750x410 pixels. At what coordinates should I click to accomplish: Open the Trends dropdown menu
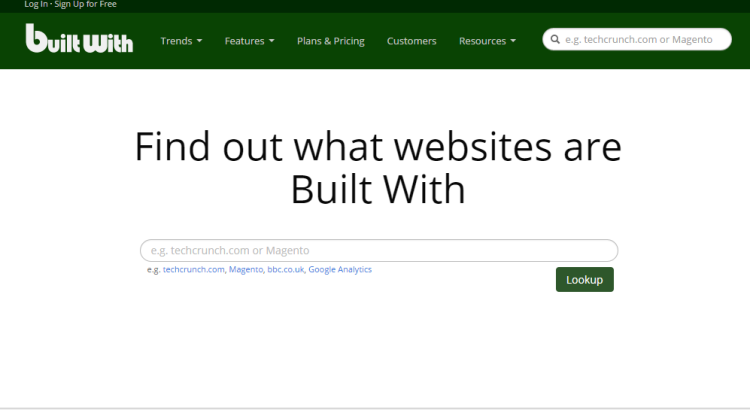181,41
